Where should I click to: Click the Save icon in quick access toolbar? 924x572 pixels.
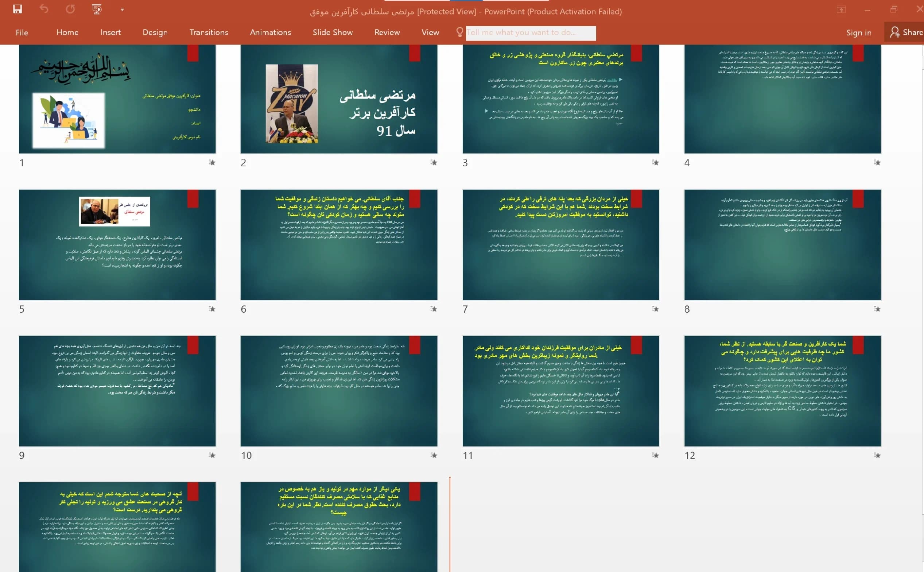tap(18, 9)
